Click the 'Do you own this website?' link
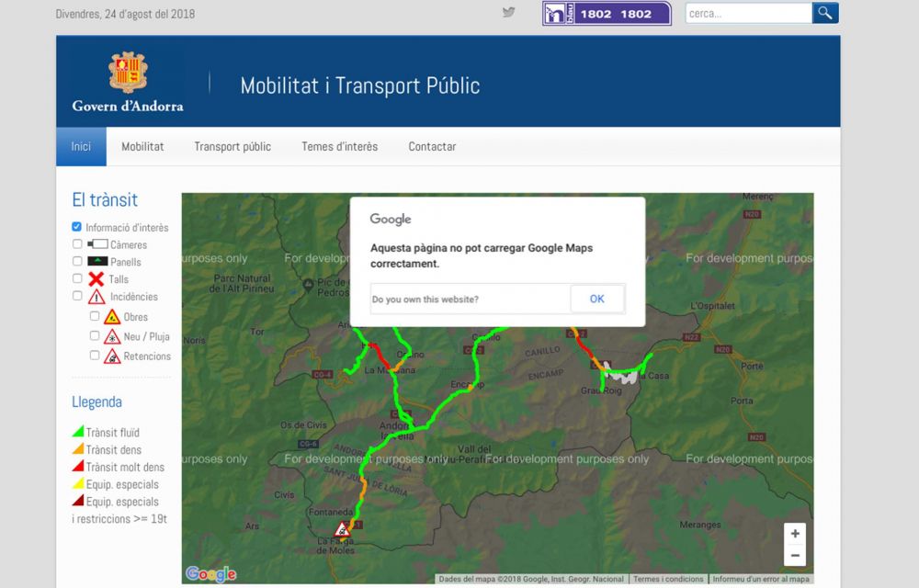 click(x=425, y=300)
